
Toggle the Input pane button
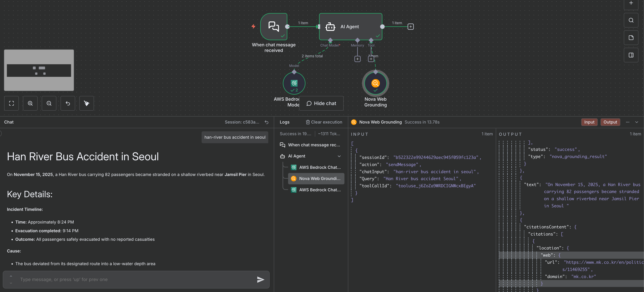(589, 122)
